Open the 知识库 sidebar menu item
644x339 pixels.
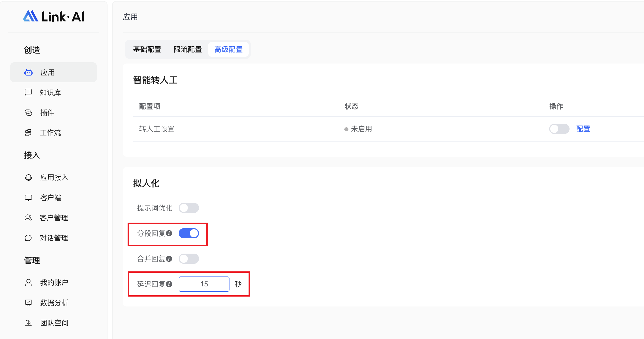tap(53, 93)
